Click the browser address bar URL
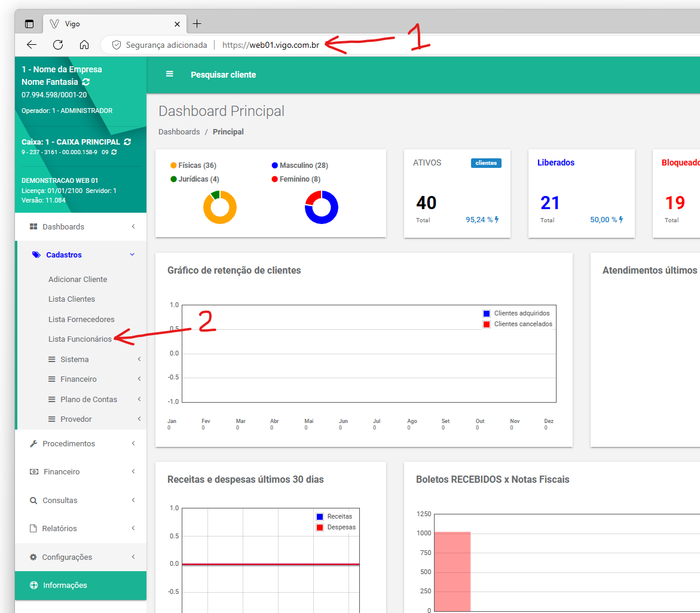Viewport: 700px width, 613px height. [x=271, y=45]
